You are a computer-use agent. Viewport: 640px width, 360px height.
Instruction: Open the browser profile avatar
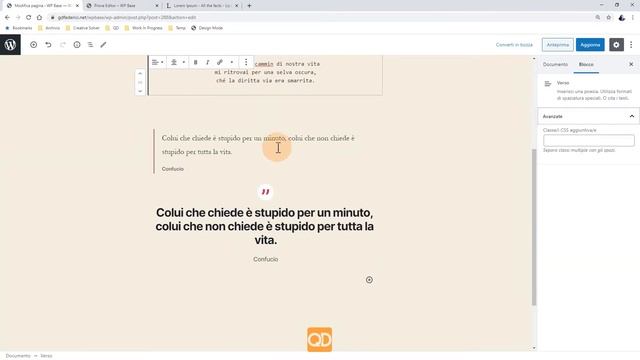[x=622, y=18]
